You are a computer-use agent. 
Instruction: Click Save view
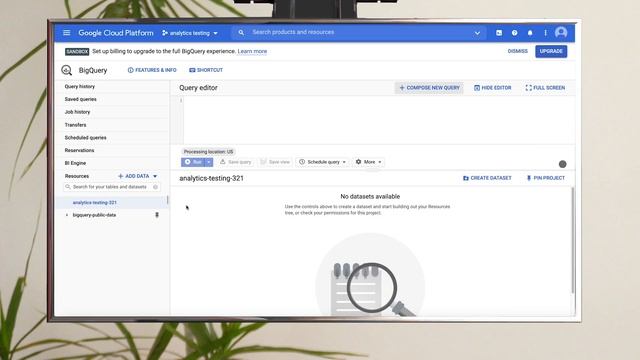pos(275,162)
